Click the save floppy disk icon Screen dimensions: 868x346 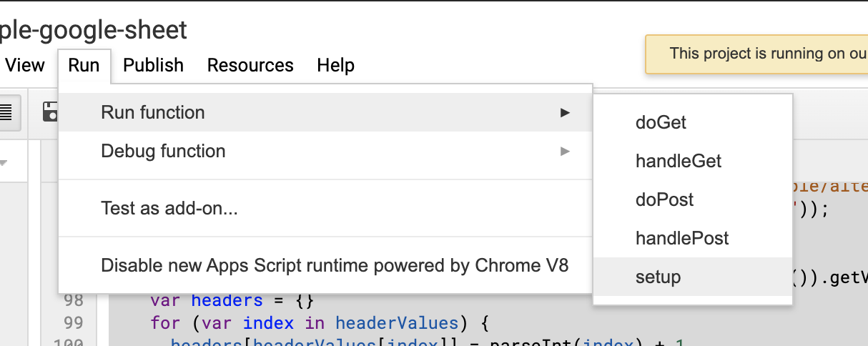[x=50, y=112]
